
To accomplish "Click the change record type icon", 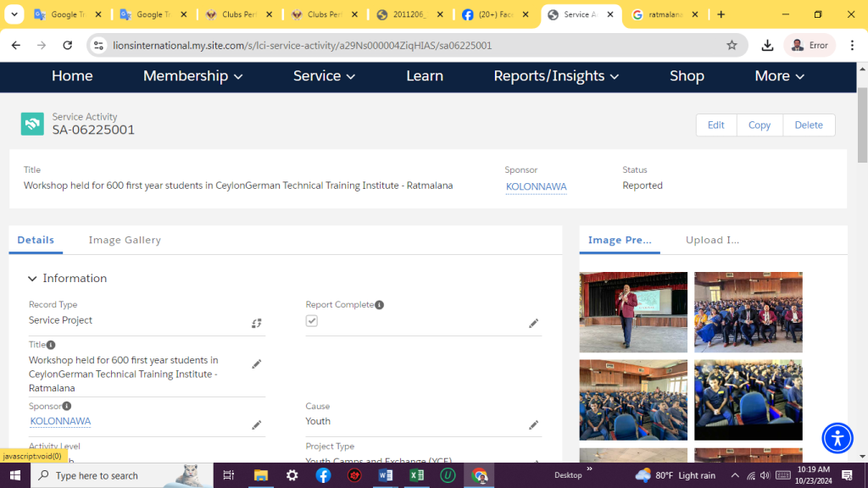I will 256,323.
